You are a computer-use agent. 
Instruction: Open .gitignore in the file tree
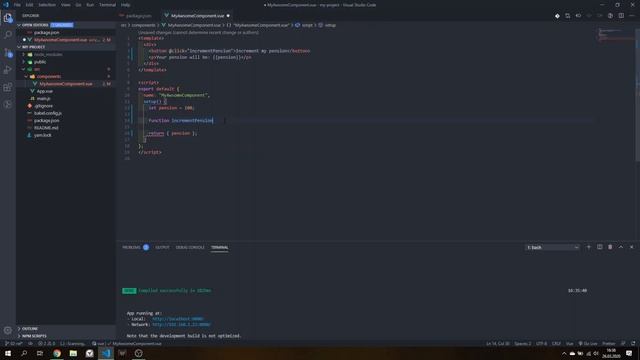point(44,106)
